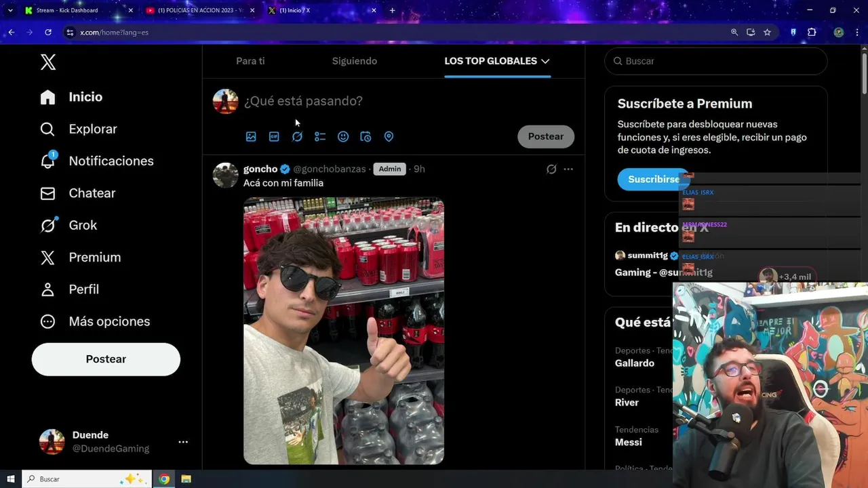Bookmark this page with star
The image size is (868, 488).
pos(767,32)
